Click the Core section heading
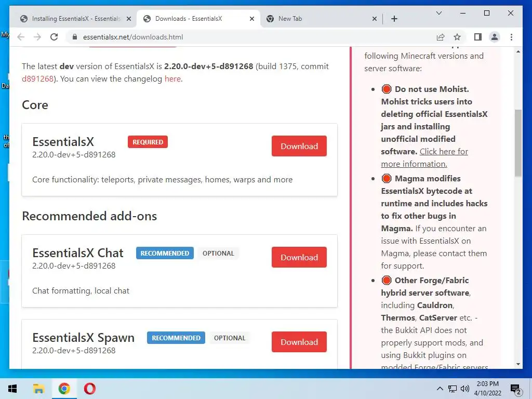532x399 pixels. tap(35, 105)
